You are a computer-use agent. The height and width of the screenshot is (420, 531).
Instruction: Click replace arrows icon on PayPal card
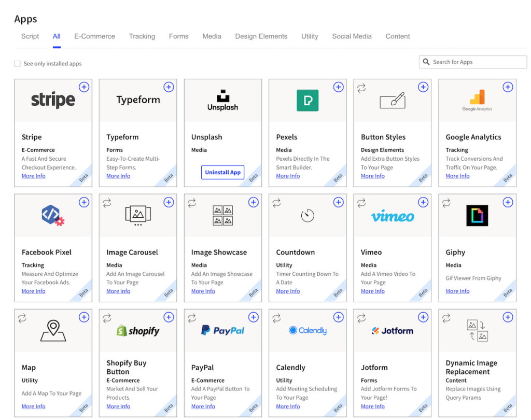(x=192, y=318)
